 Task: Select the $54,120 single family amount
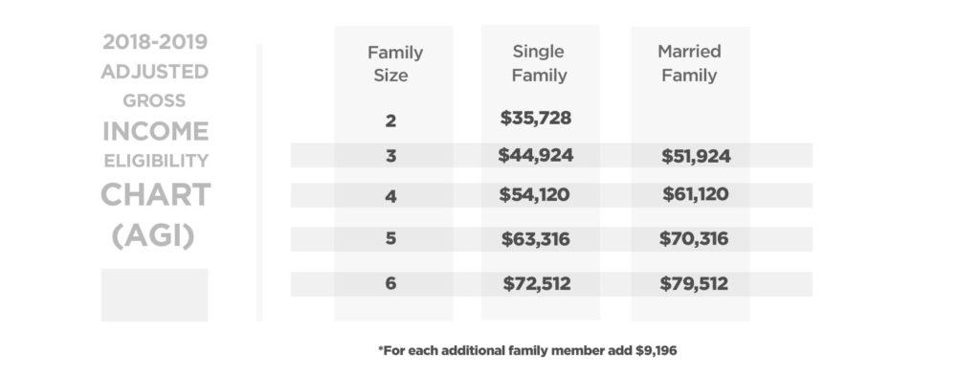pos(534,194)
